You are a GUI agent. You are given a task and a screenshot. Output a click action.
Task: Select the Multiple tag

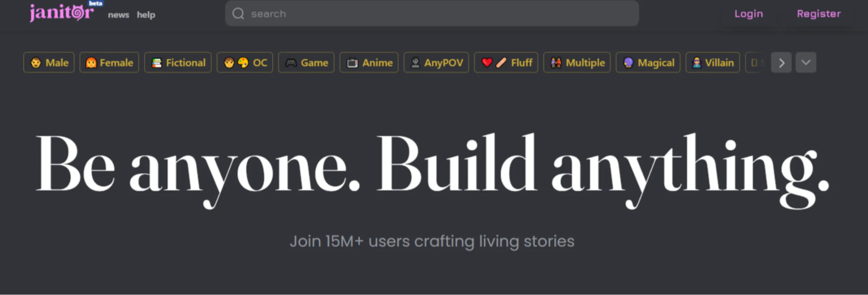click(x=577, y=63)
